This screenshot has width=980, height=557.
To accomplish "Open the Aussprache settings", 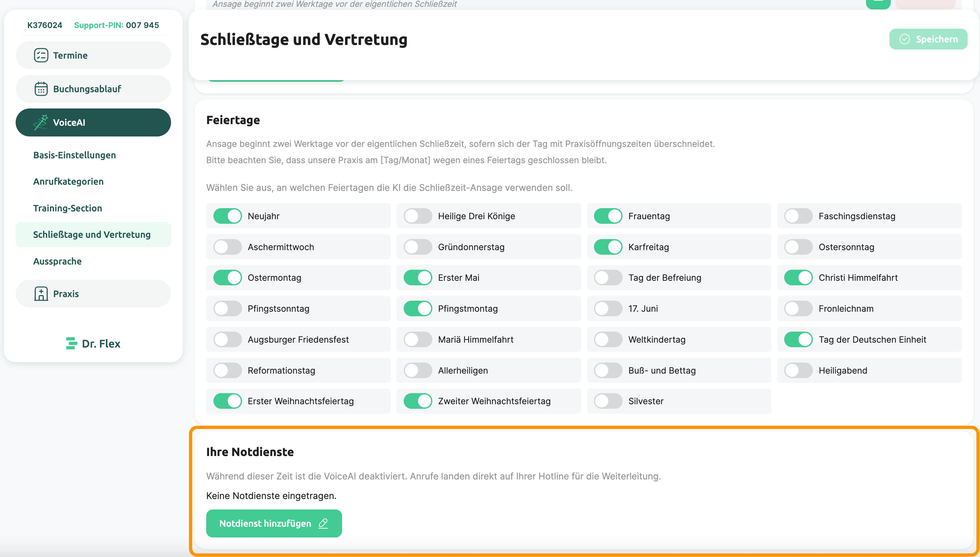I will tap(57, 261).
